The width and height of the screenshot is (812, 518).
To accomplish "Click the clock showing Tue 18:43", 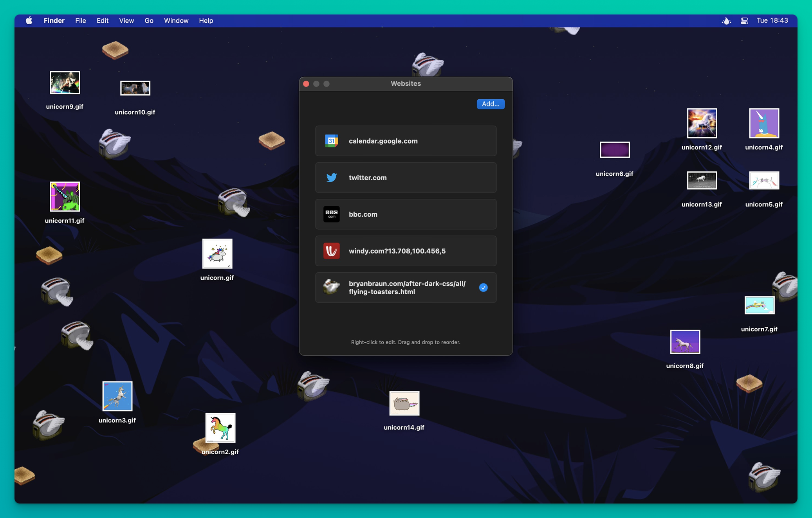I will pos(772,21).
